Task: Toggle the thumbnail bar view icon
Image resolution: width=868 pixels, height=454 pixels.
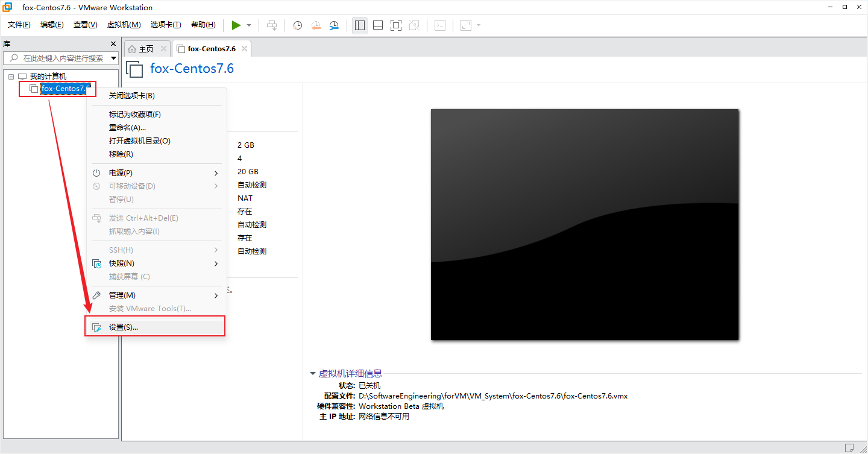Action: click(x=378, y=25)
